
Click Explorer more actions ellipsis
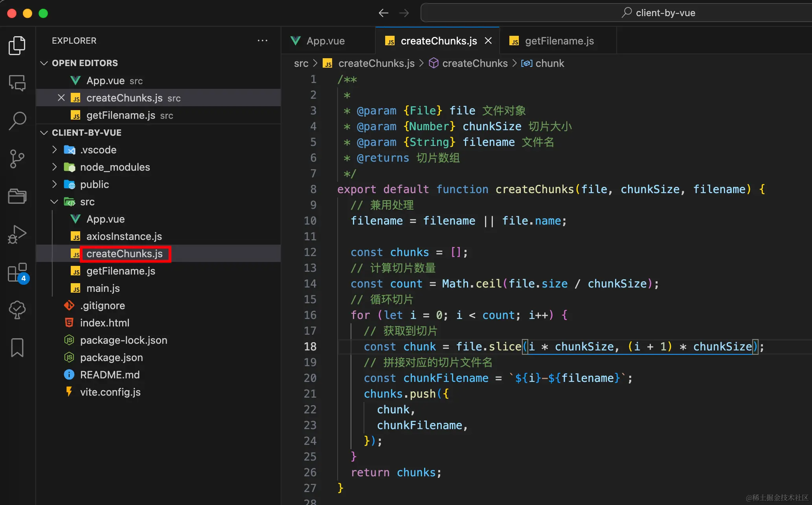262,41
